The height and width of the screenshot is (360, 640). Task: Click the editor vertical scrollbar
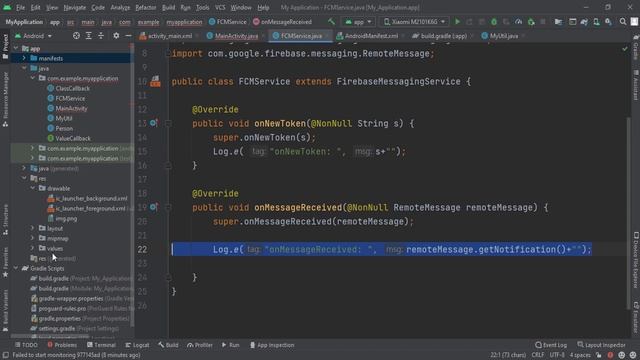(x=628, y=212)
